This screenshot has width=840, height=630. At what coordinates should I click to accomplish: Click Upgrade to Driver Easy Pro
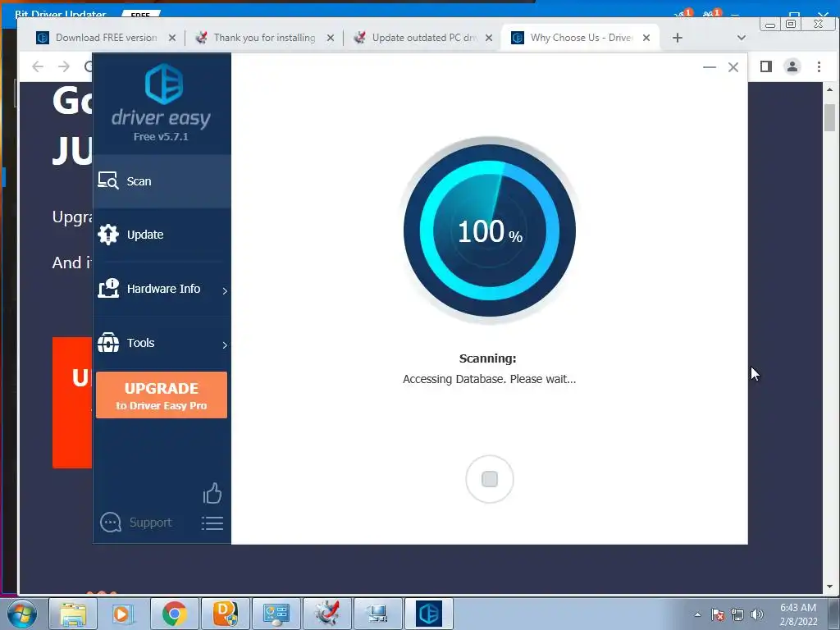tap(162, 395)
